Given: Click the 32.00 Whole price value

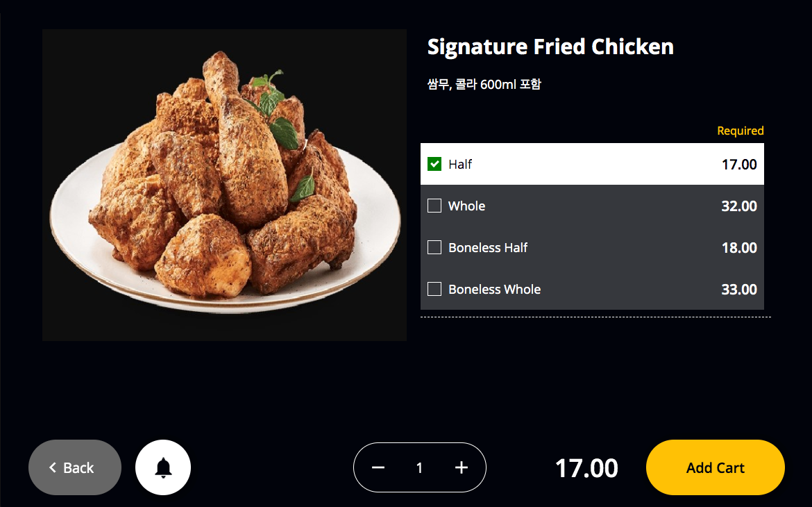Looking at the screenshot, I should [x=739, y=206].
